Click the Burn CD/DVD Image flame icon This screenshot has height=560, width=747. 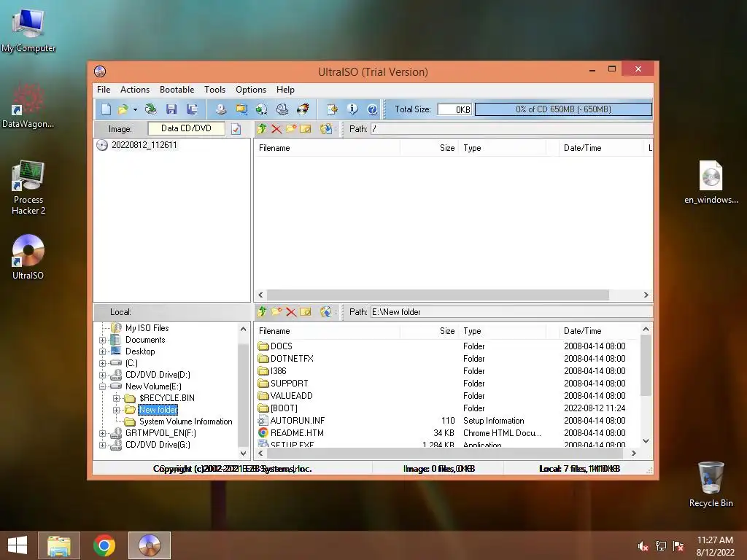(303, 109)
